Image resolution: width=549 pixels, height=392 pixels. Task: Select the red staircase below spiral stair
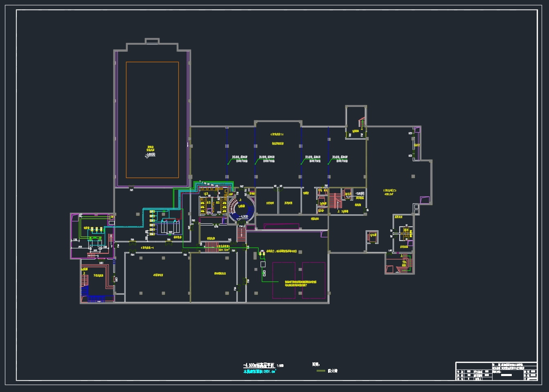(x=241, y=234)
